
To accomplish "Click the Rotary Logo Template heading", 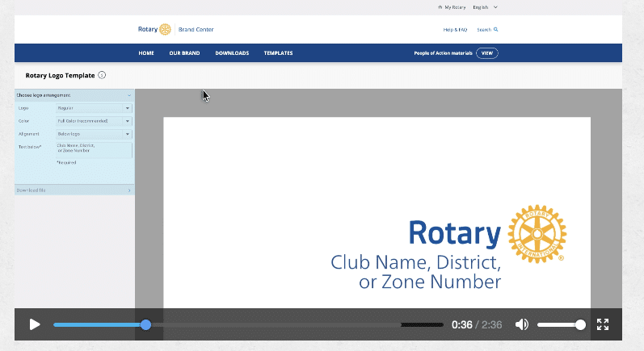I will (60, 76).
